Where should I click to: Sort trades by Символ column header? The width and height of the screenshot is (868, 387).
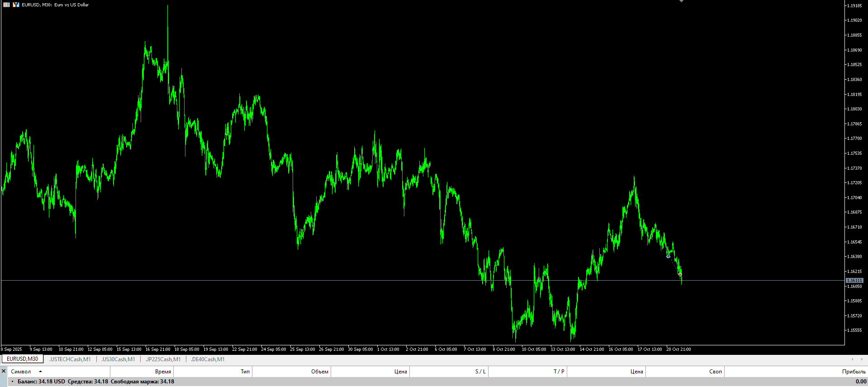click(x=21, y=372)
